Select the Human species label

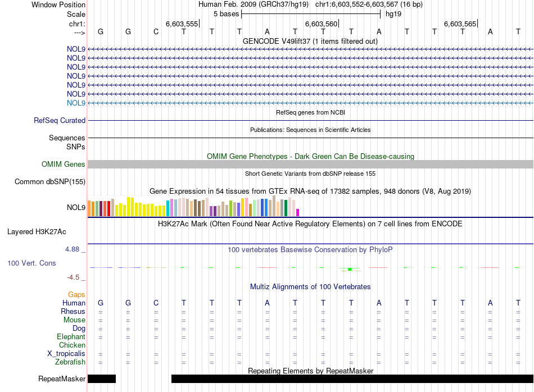pos(74,303)
